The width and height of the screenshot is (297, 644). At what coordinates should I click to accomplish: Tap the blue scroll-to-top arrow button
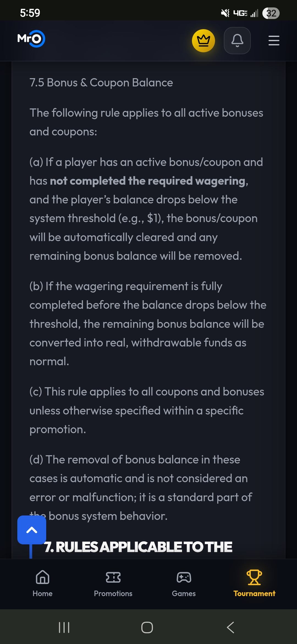tap(32, 530)
